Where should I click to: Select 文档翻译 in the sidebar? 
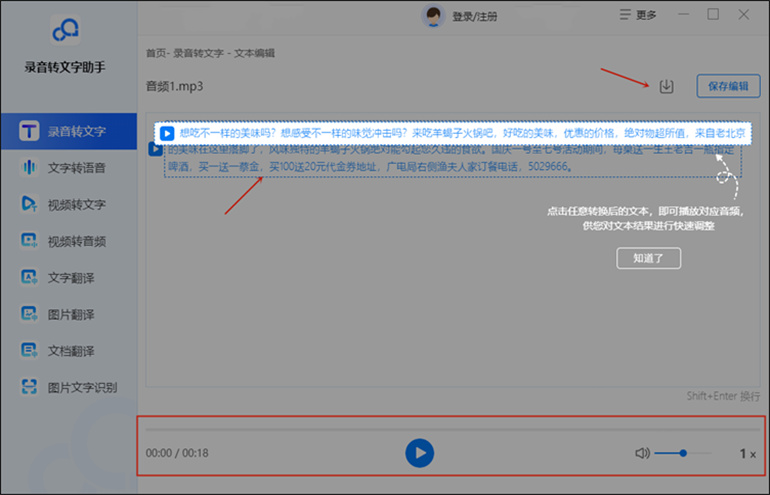(x=69, y=351)
